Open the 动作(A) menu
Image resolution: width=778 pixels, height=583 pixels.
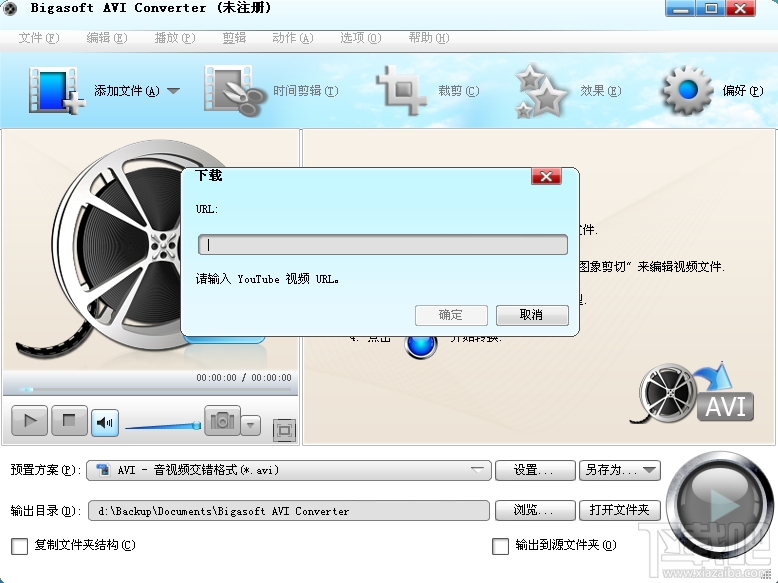(293, 38)
